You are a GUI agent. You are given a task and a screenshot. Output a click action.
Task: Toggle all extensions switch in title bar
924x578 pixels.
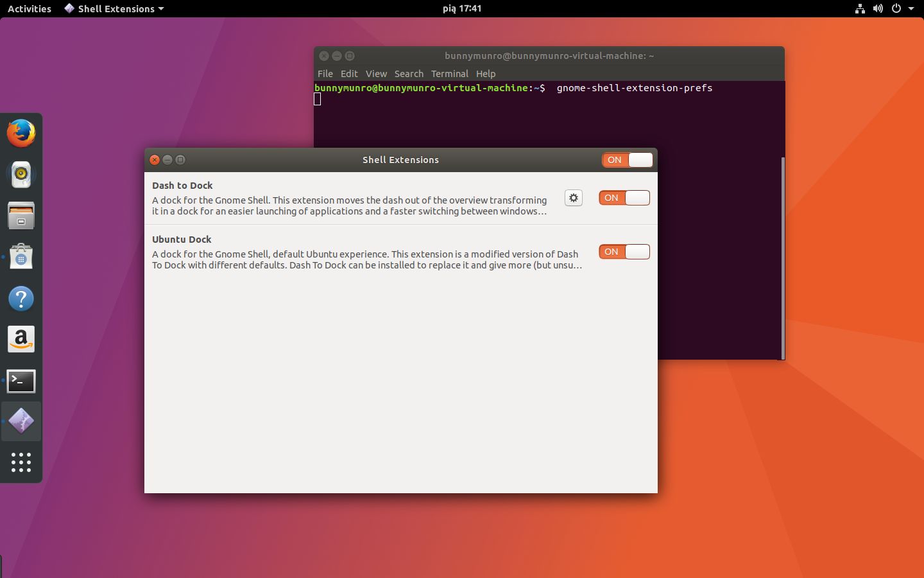coord(628,160)
